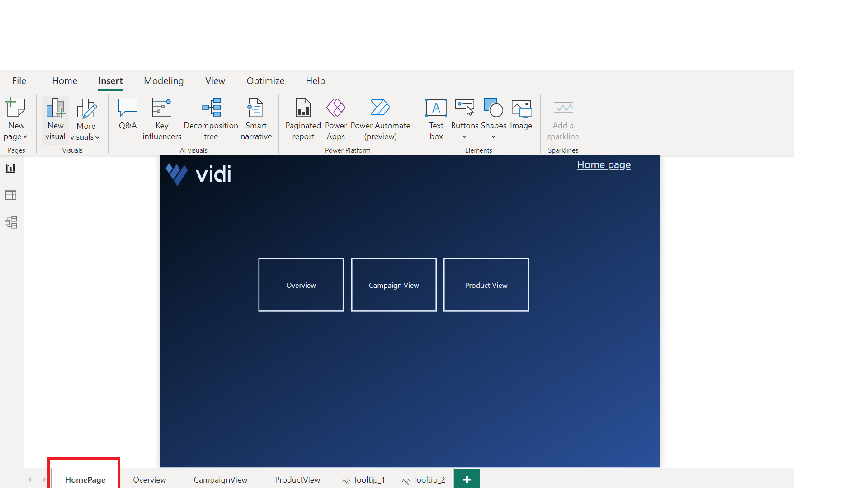Click the Overview navigation button

coord(301,285)
